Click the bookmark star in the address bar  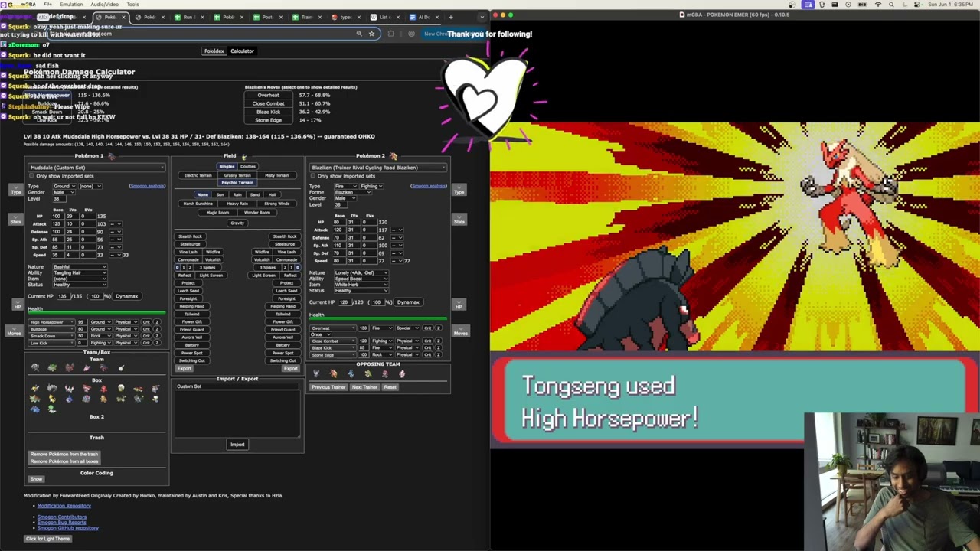pyautogui.click(x=371, y=34)
